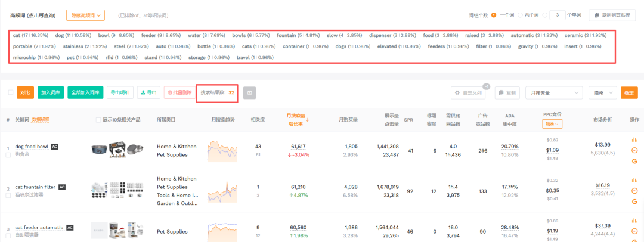Viewport: 644px width, 242px height.
Task: Click high-frequency word 'dog (11 | 10.58%)'
Action: click(x=73, y=35)
